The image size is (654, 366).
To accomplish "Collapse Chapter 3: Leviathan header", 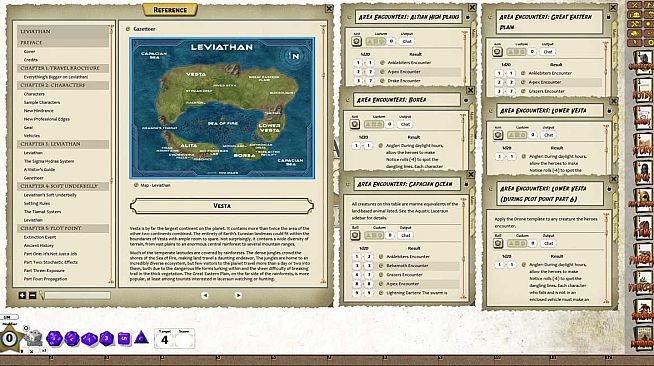I will 63,144.
